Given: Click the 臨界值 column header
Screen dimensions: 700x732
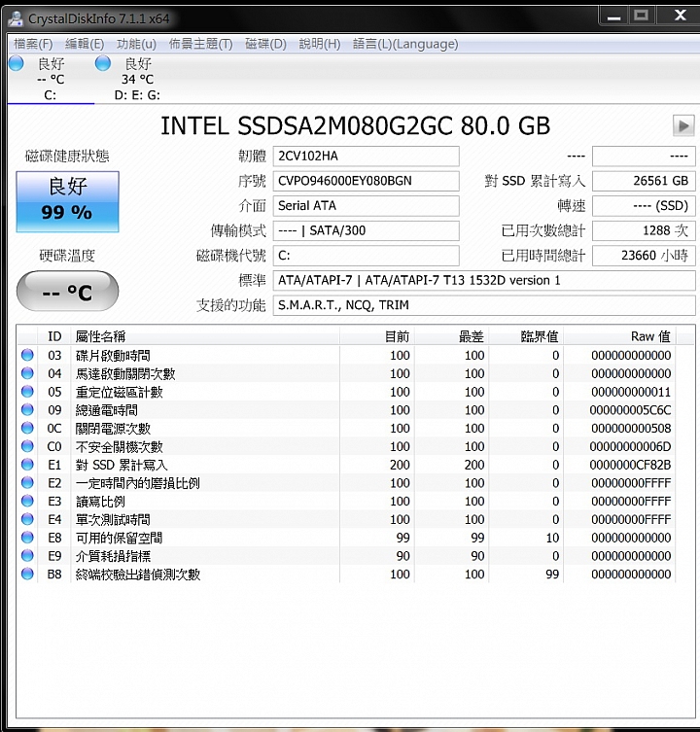Looking at the screenshot, I should (x=526, y=336).
